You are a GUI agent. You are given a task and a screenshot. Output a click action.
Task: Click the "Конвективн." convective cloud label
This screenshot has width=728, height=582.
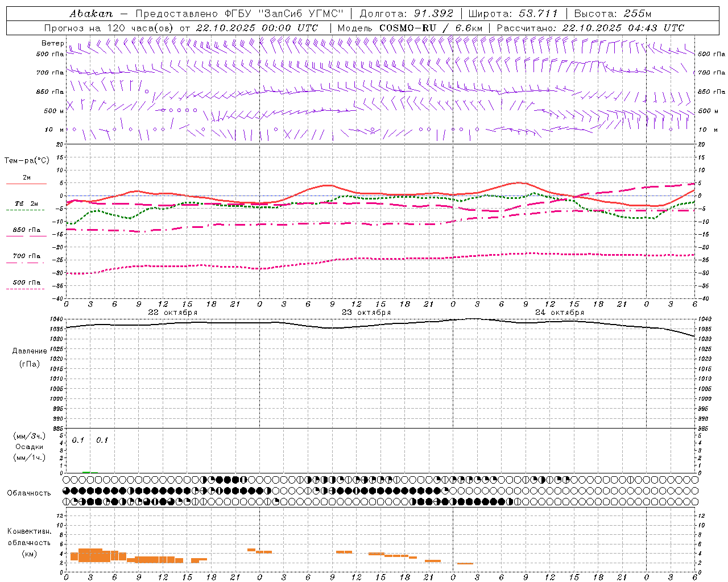[29, 531]
